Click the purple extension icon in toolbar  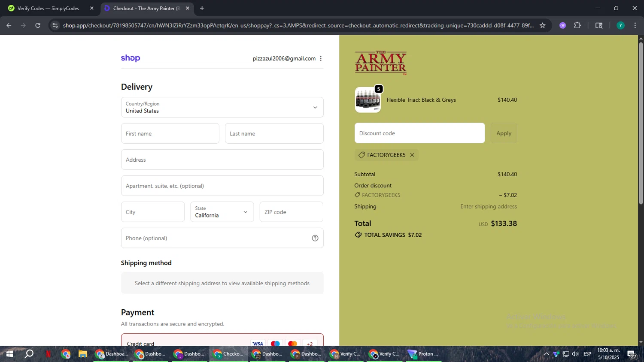563,25
